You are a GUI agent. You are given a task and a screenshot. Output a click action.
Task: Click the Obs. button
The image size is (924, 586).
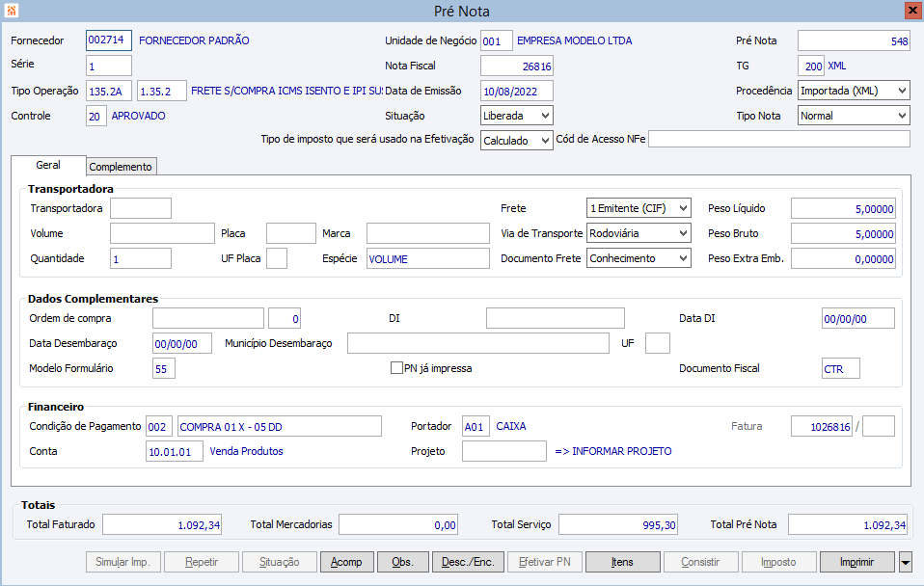click(402, 562)
